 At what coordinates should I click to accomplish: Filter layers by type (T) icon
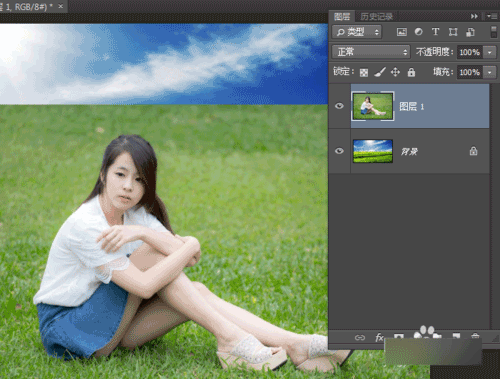point(435,32)
